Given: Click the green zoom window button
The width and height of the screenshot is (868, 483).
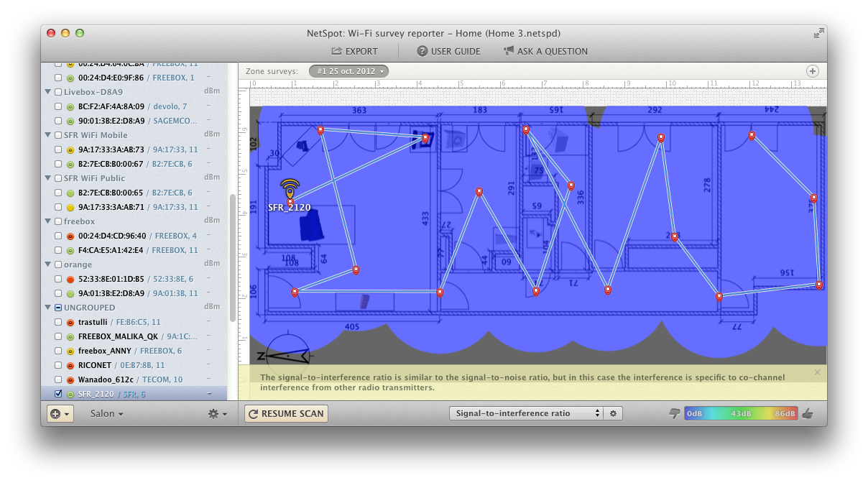Looking at the screenshot, I should click(x=80, y=33).
